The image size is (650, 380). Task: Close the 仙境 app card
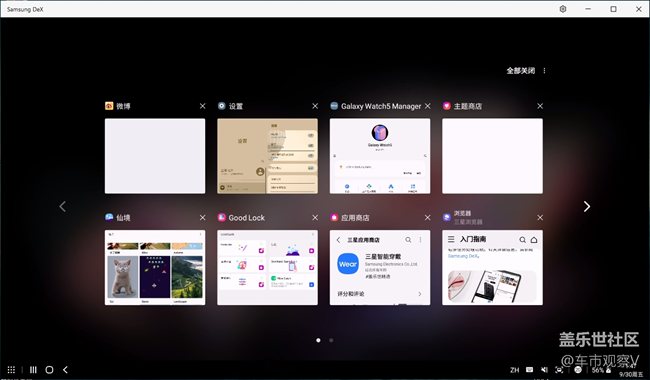click(x=202, y=218)
